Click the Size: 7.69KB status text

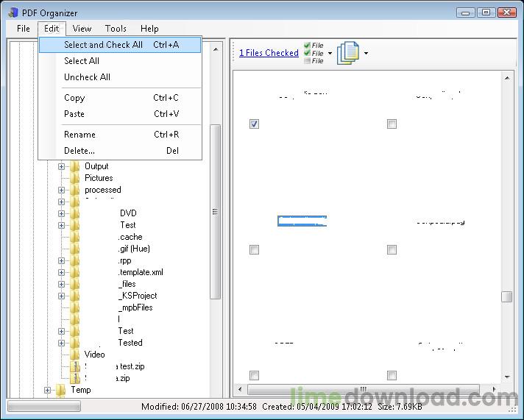pos(400,407)
